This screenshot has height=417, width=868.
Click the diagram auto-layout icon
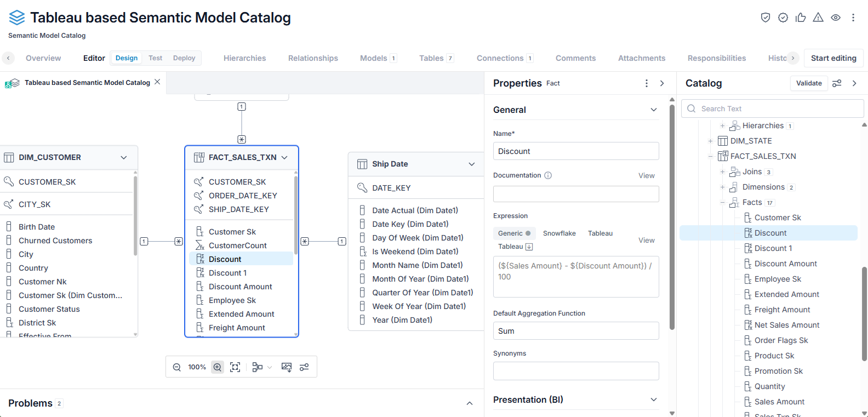click(x=258, y=367)
